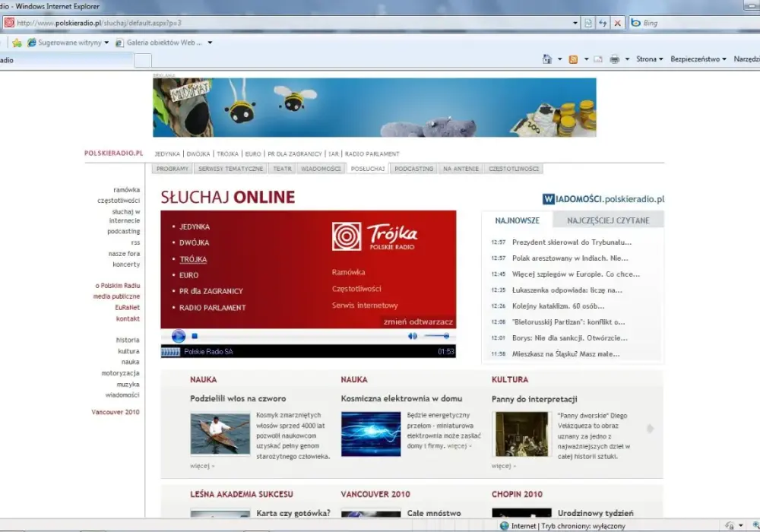760x532 pixels.
Task: Click the WIADOMOŚCI.polskieradio.pl logo
Action: (603, 199)
